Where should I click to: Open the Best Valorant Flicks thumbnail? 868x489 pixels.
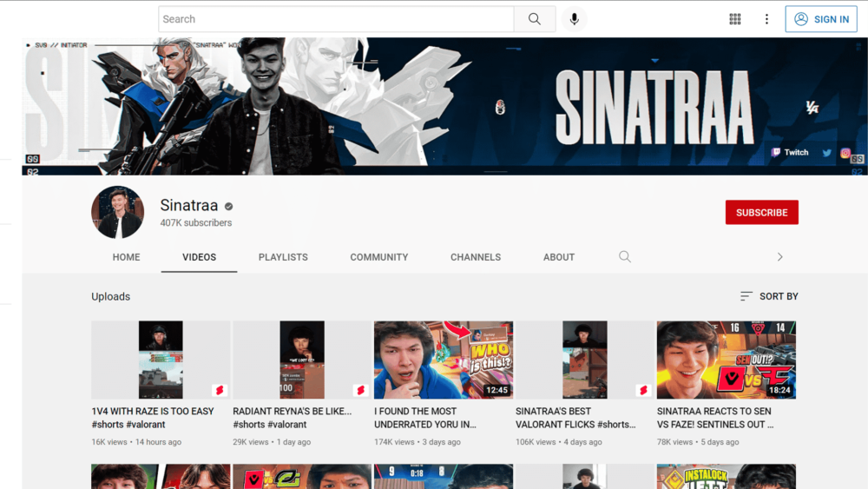pyautogui.click(x=584, y=360)
